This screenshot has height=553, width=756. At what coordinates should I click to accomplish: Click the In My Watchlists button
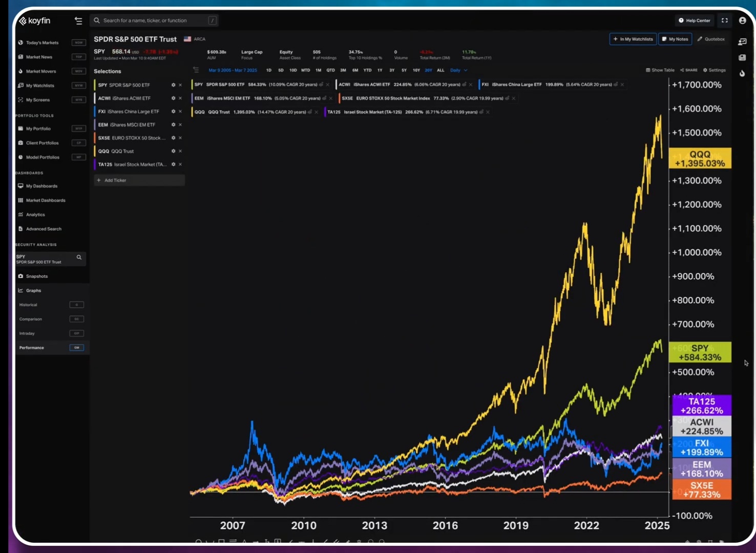pyautogui.click(x=633, y=39)
